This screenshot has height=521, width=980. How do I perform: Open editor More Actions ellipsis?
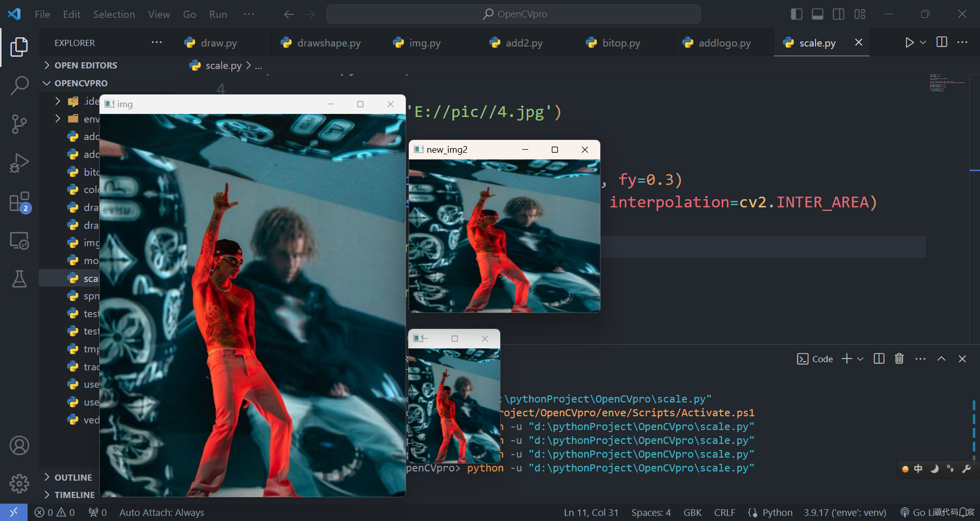click(962, 42)
